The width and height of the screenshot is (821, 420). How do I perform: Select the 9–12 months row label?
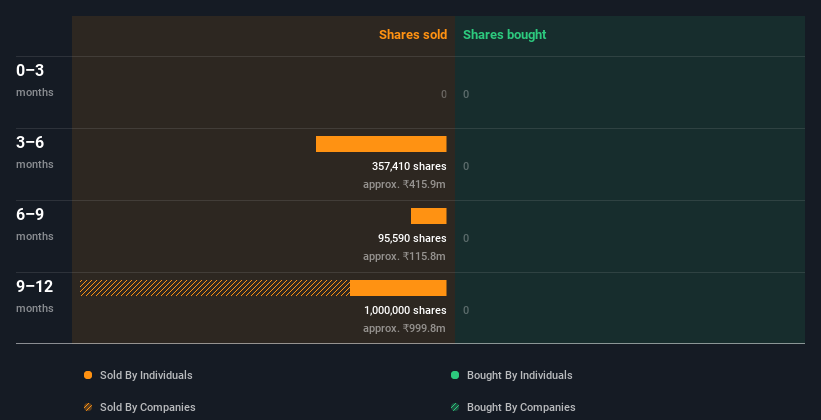coord(35,296)
